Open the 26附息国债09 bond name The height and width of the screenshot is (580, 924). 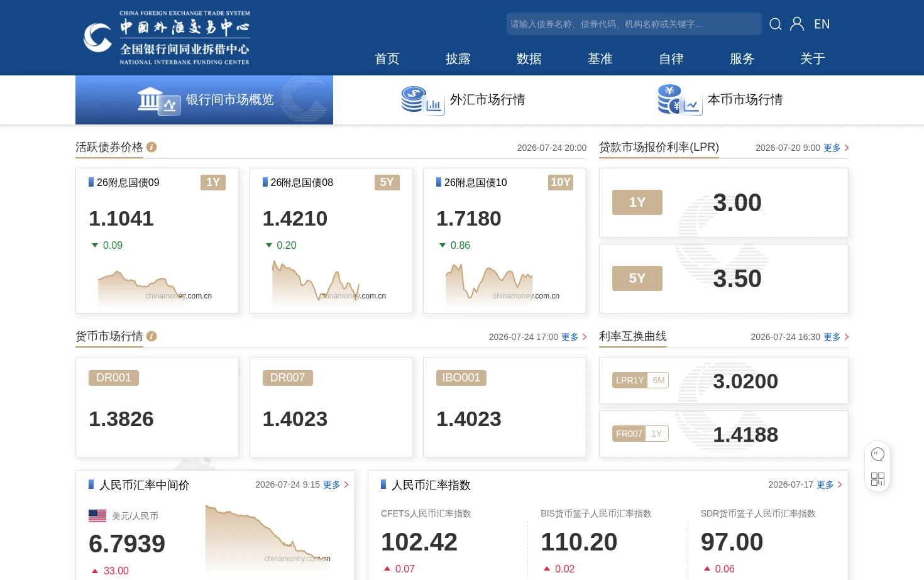pos(128,182)
